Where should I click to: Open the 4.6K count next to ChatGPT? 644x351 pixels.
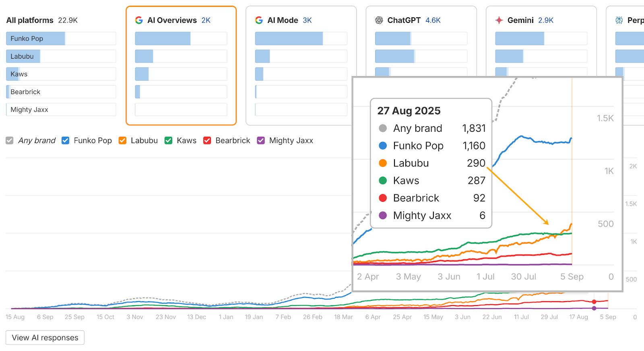tap(433, 20)
